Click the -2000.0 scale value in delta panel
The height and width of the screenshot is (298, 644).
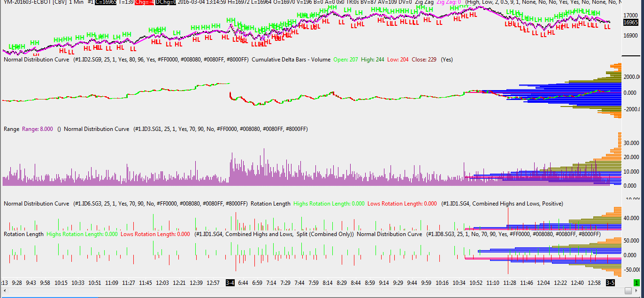pos(631,109)
